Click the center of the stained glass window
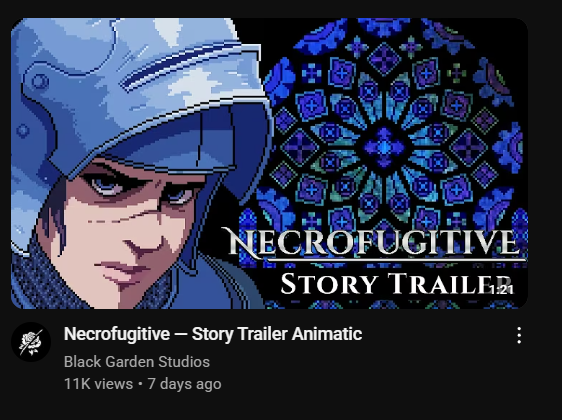562x420 pixels. point(384,147)
